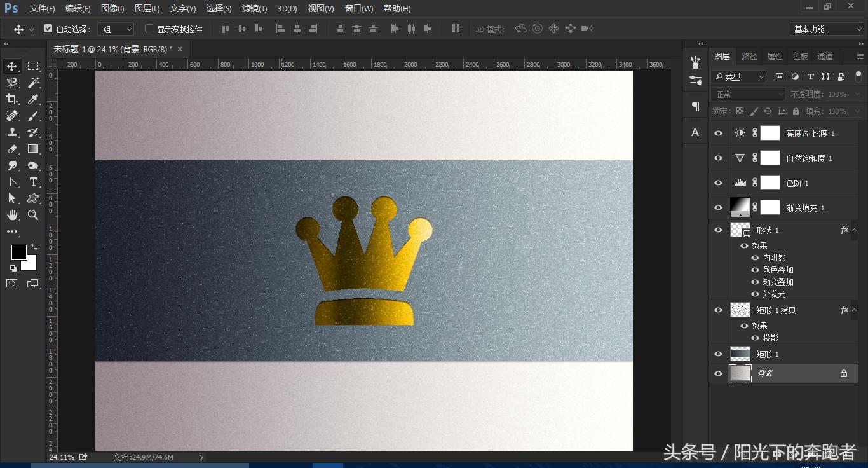
Task: Switch to the 通道 panel tab
Action: pos(825,57)
